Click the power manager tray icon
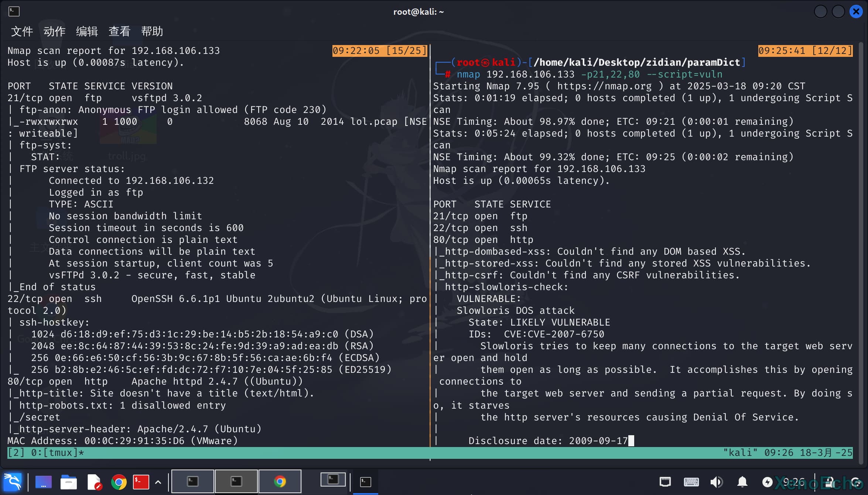 (x=768, y=482)
